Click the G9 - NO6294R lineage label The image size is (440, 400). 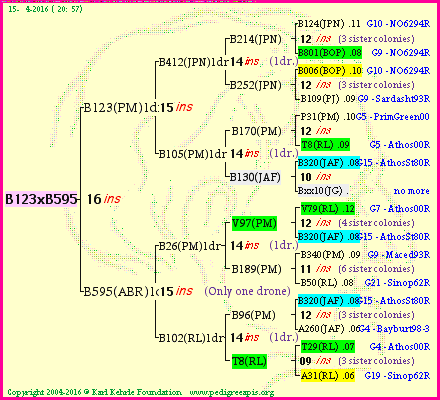pyautogui.click(x=401, y=53)
